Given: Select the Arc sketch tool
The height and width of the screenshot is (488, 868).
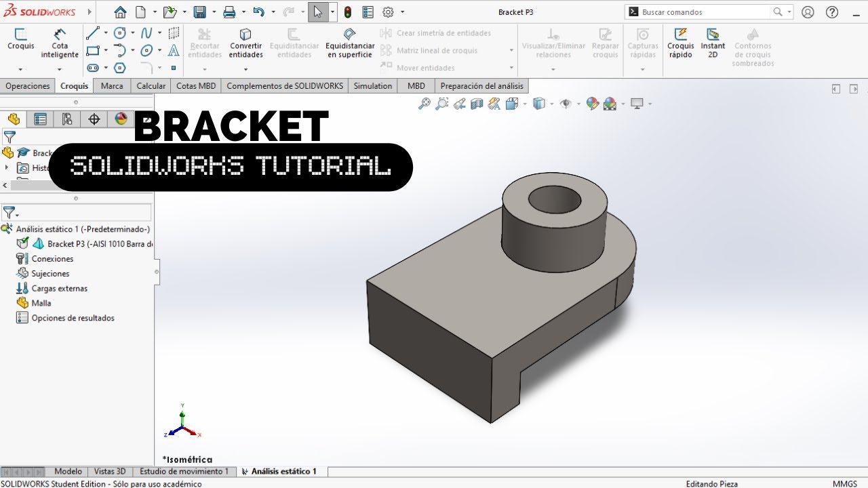Looking at the screenshot, I should pyautogui.click(x=120, y=50).
